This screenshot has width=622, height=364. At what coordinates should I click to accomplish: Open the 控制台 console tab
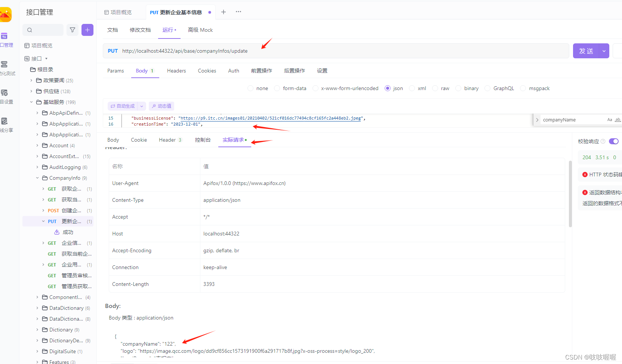point(203,140)
